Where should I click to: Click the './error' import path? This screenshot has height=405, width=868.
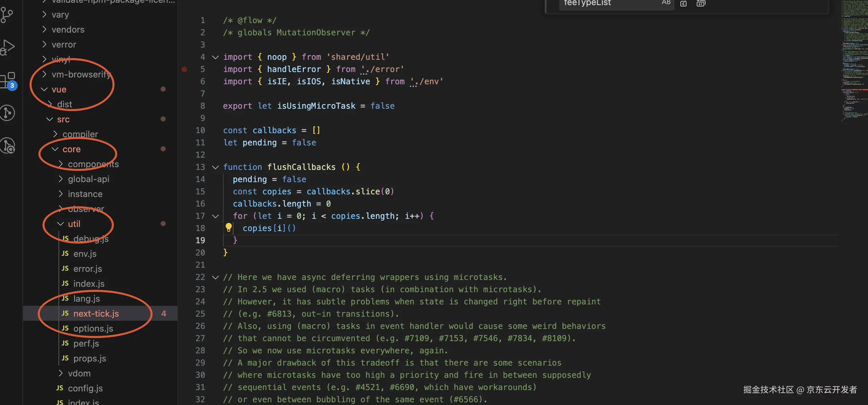coord(382,69)
